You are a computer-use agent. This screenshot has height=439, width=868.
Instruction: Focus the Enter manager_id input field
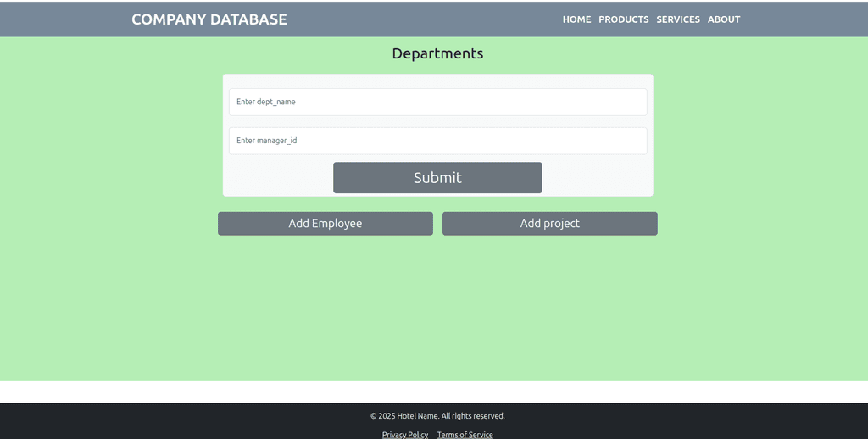point(438,141)
